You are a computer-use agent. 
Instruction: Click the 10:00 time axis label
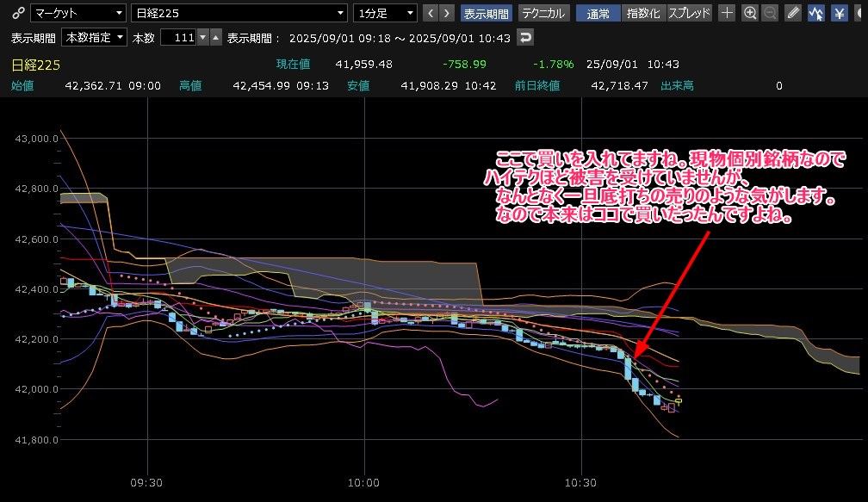[x=363, y=483]
